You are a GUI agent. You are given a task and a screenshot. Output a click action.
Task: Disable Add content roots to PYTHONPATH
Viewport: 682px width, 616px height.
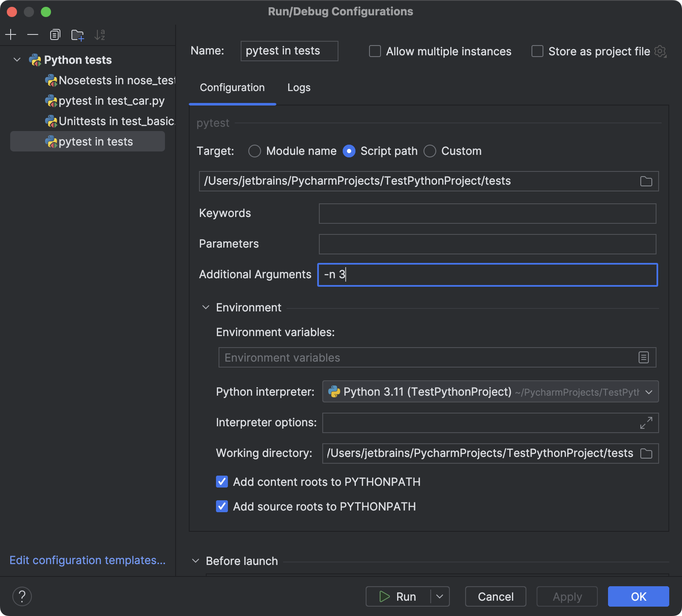222,482
